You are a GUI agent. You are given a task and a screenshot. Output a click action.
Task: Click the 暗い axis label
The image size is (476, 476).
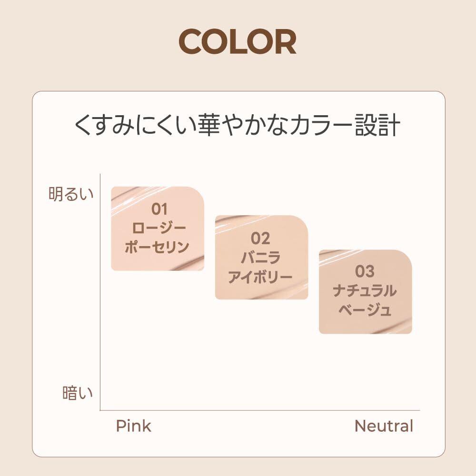(x=78, y=394)
